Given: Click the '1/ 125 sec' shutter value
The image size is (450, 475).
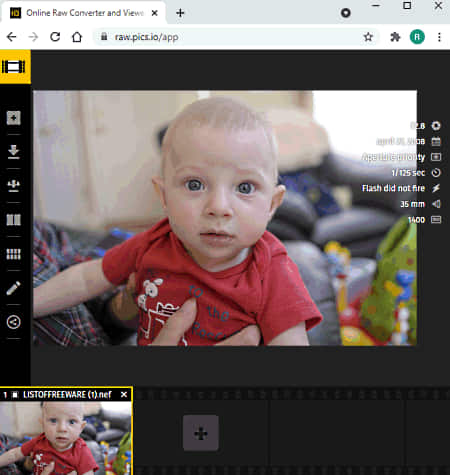Looking at the screenshot, I should [x=408, y=173].
